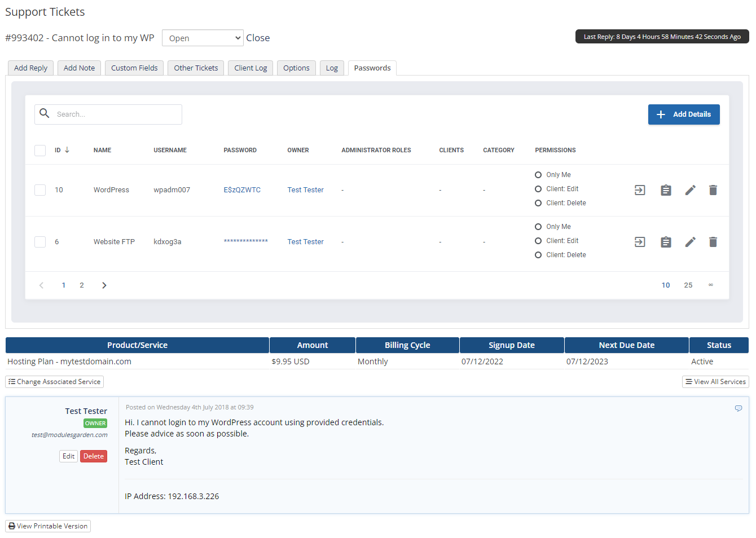Viewport: 756px width, 538px height.
Task: Click the clipboard icon in WordPress row
Action: [666, 190]
